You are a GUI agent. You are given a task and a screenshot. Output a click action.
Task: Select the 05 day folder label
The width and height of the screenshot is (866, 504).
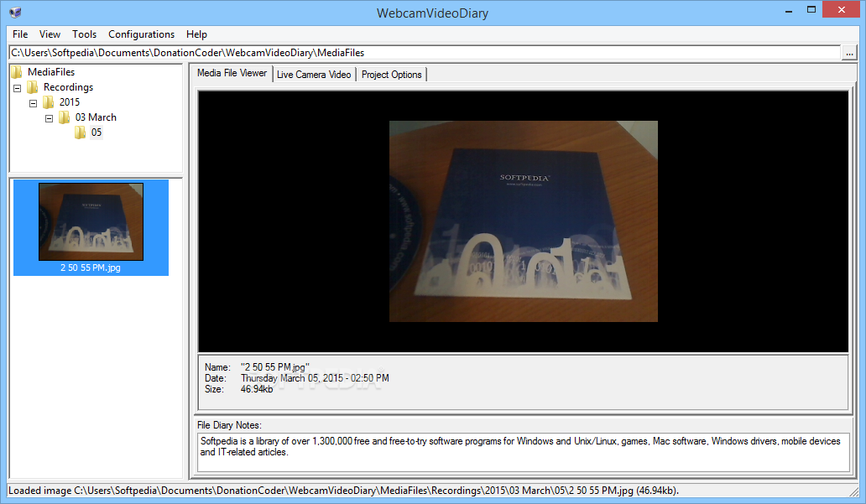click(x=97, y=132)
